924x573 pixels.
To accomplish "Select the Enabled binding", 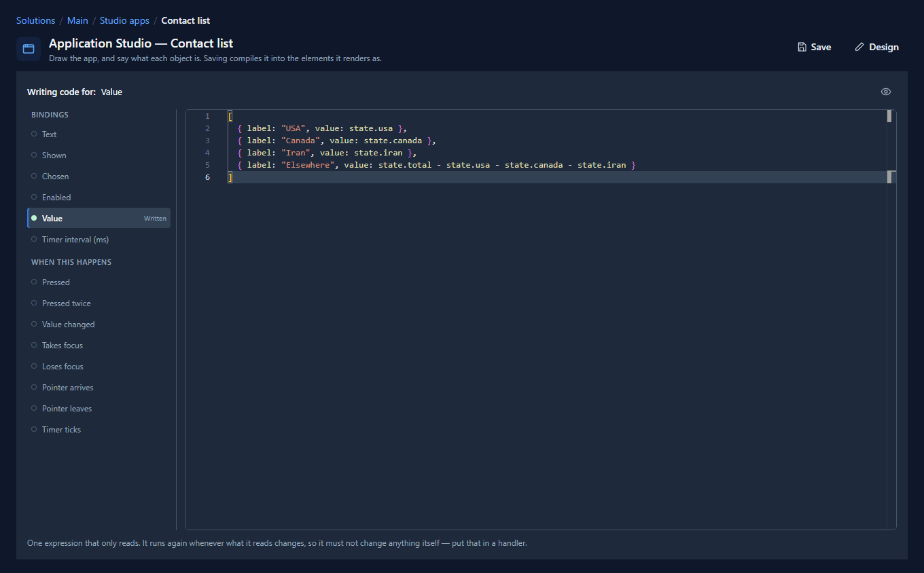I will click(99, 198).
